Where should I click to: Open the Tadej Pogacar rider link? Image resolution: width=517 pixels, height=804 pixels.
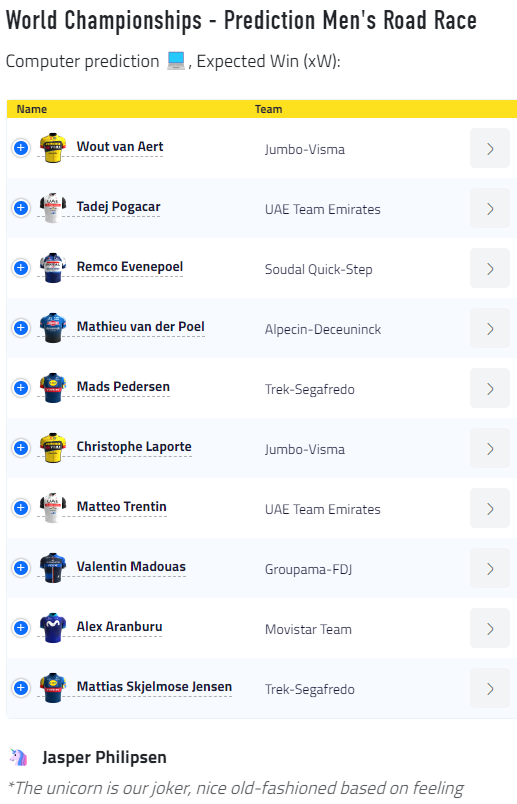(x=118, y=207)
